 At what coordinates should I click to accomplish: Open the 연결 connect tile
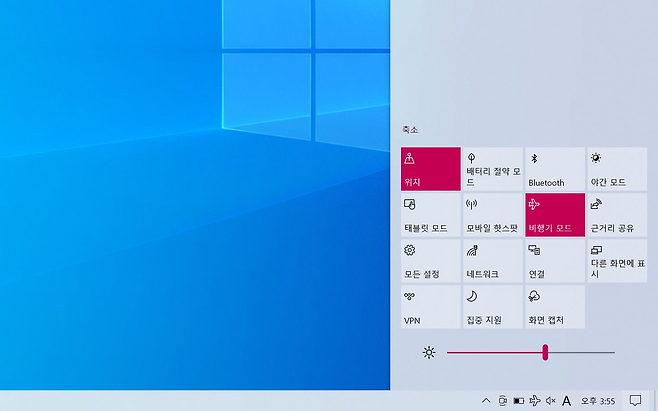(x=554, y=260)
